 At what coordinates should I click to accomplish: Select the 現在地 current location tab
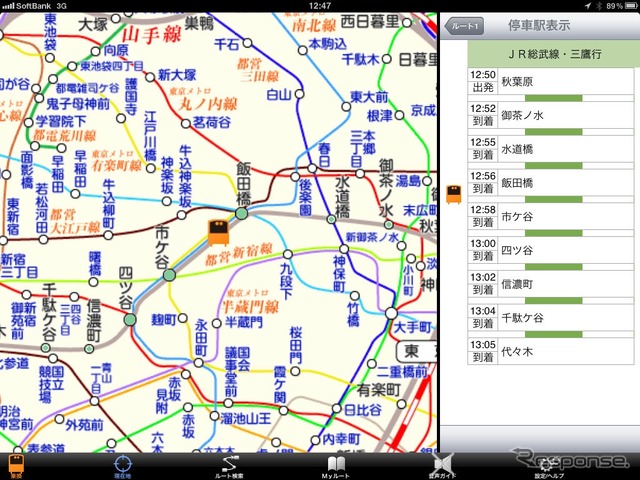(x=122, y=467)
